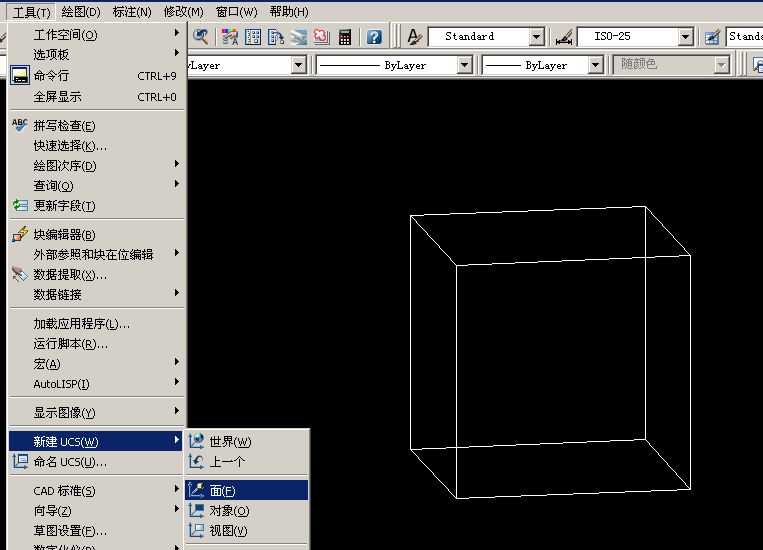The width and height of the screenshot is (763, 550).
Task: Open the 工具(T) menu
Action: click(x=31, y=12)
